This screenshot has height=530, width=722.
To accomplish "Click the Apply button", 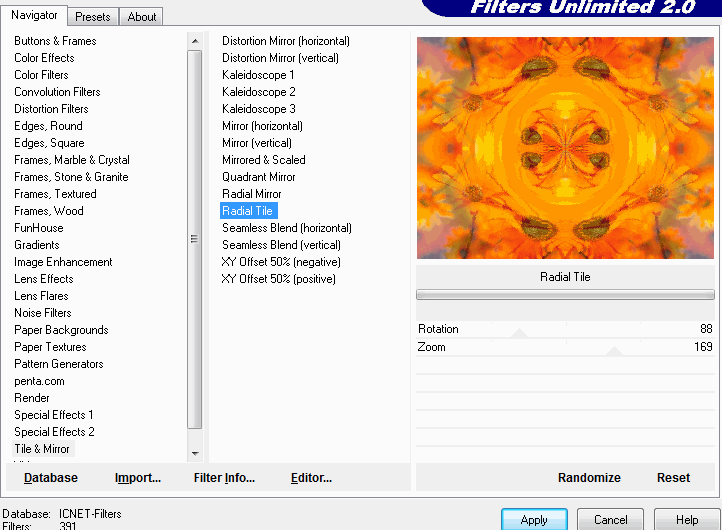I will [x=534, y=520].
